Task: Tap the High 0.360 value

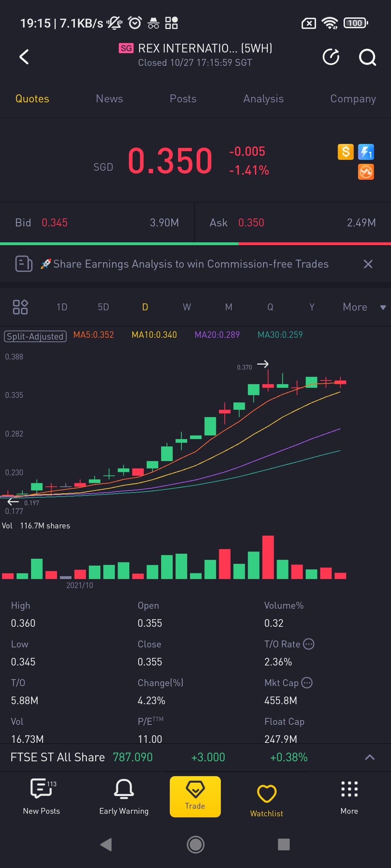Action: coord(23,623)
